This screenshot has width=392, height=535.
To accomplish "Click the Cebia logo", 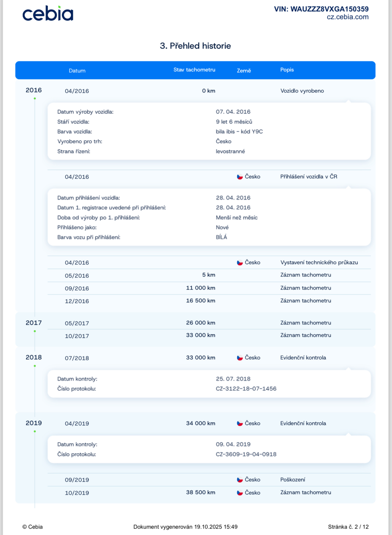I will click(x=48, y=14).
